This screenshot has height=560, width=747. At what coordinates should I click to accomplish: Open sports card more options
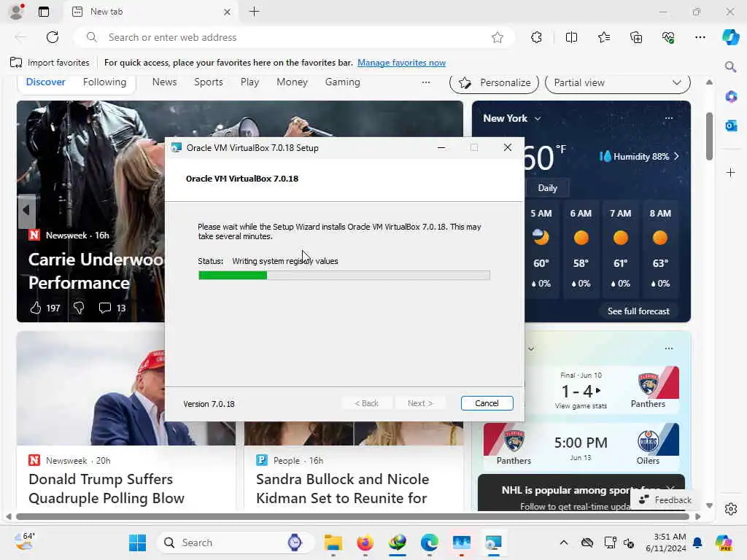tap(669, 348)
